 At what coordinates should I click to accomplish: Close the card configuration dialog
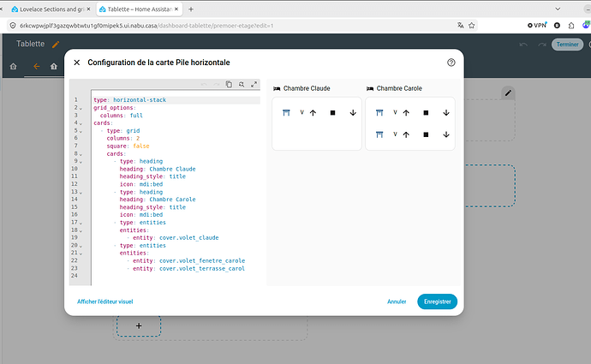coord(77,63)
